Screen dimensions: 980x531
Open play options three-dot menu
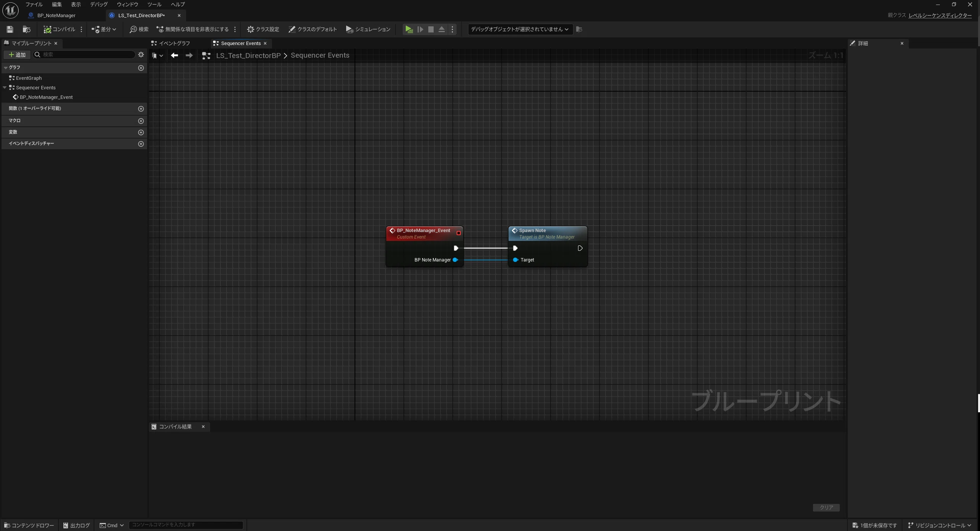[452, 29]
